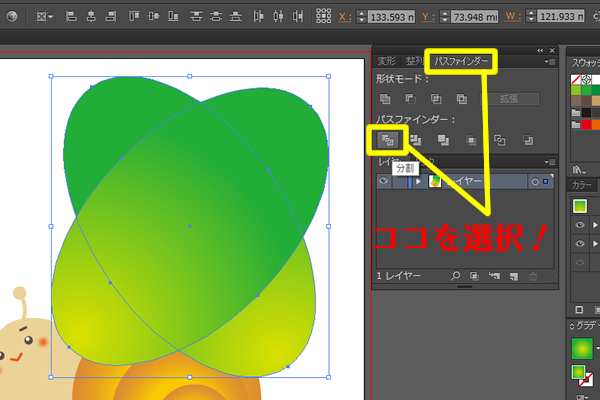Click the Unite shape mode icon

[x=385, y=98]
